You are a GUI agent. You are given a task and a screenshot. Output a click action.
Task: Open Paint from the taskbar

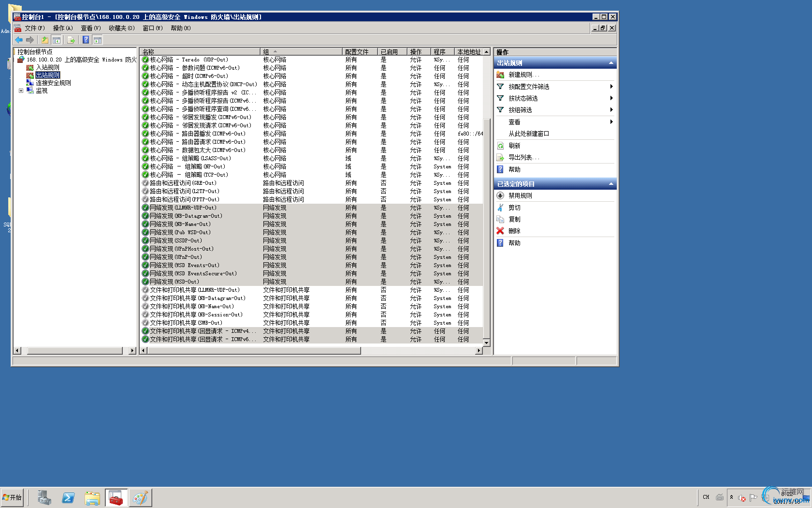[140, 497]
